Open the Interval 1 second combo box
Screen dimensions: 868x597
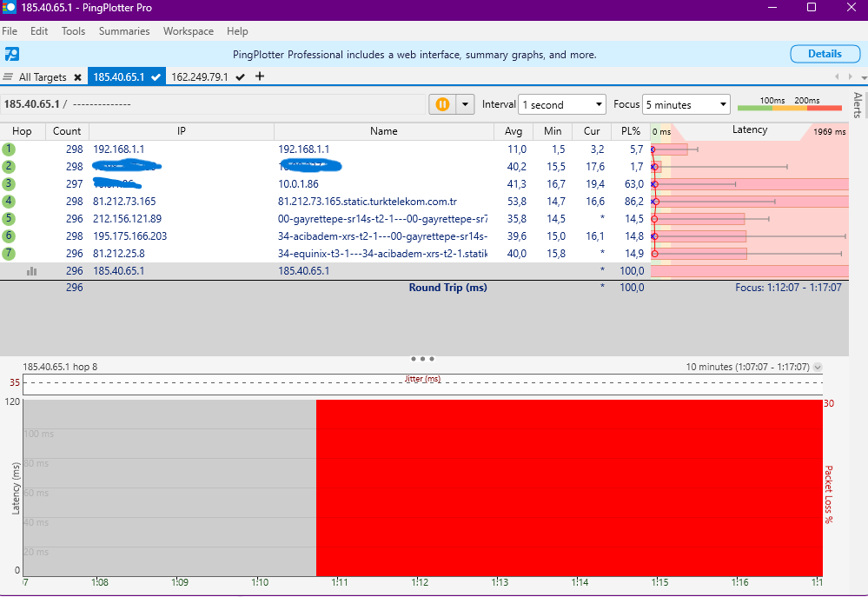tap(562, 104)
